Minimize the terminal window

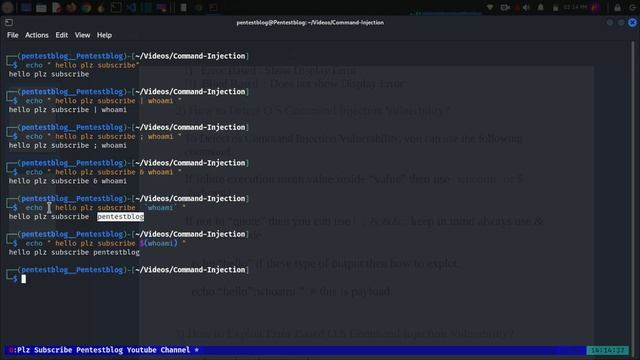[x=610, y=22]
